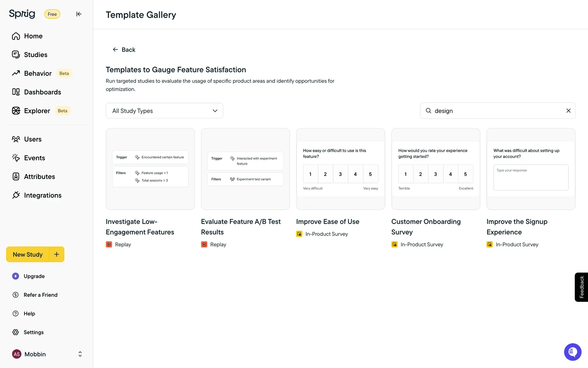This screenshot has width=588, height=368.
Task: Click the Settings gear icon
Action: (x=16, y=332)
